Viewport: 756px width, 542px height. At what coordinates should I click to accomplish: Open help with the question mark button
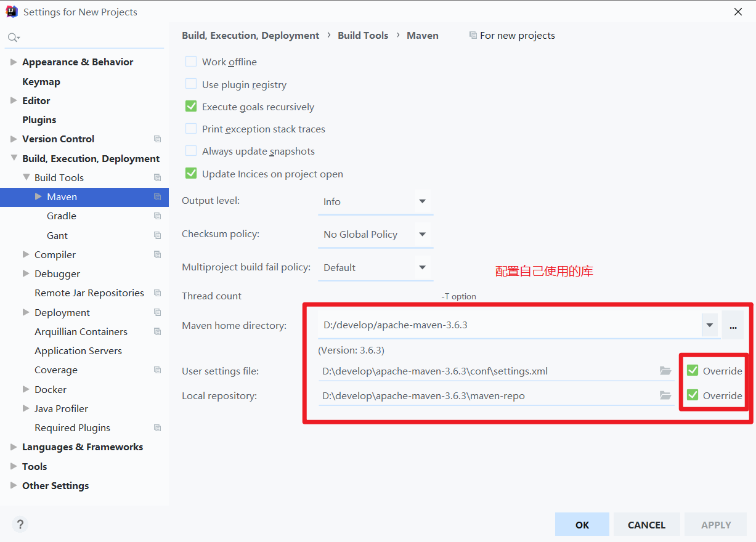click(x=20, y=524)
